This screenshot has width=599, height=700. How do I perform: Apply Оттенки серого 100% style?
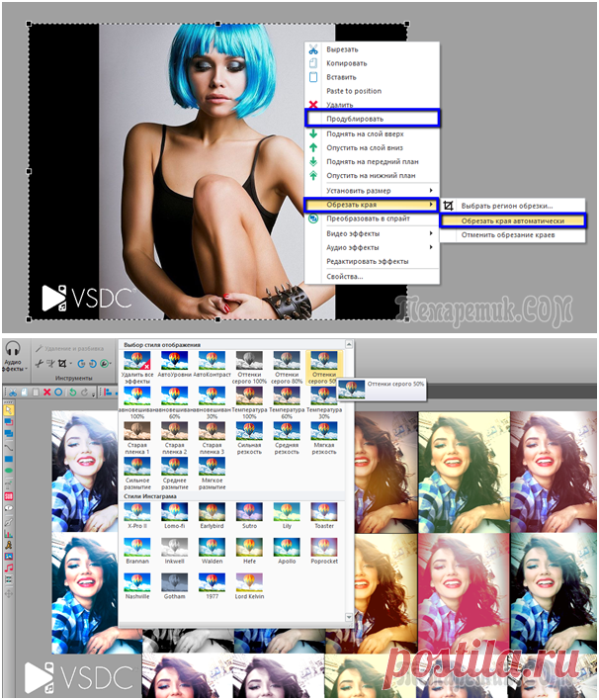[x=249, y=368]
